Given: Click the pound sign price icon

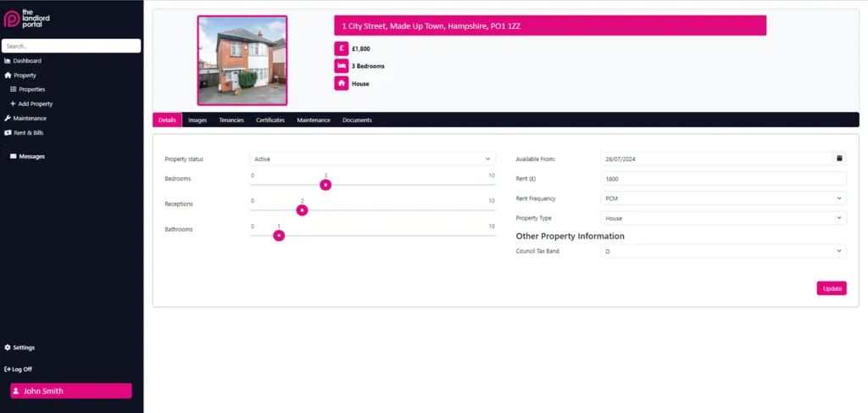Looking at the screenshot, I should pos(342,48).
